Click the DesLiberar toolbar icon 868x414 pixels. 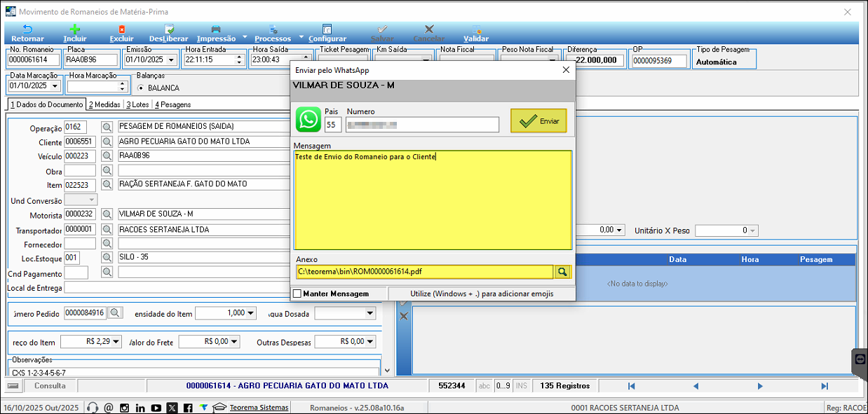[x=169, y=29]
